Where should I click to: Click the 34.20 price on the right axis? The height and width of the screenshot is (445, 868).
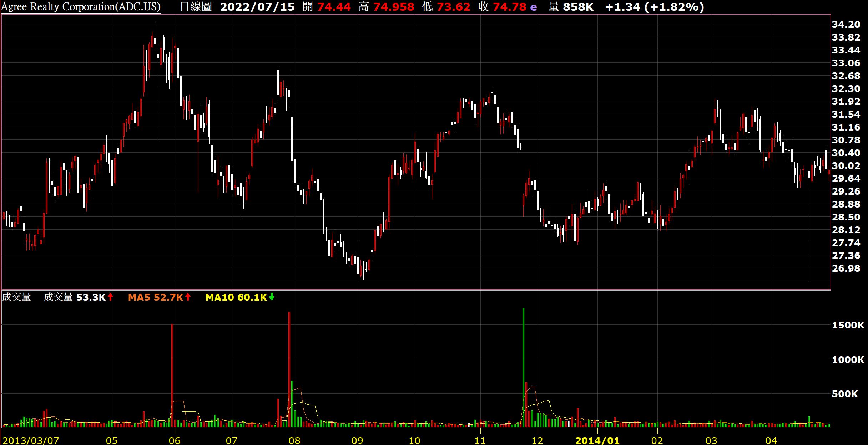pos(846,24)
